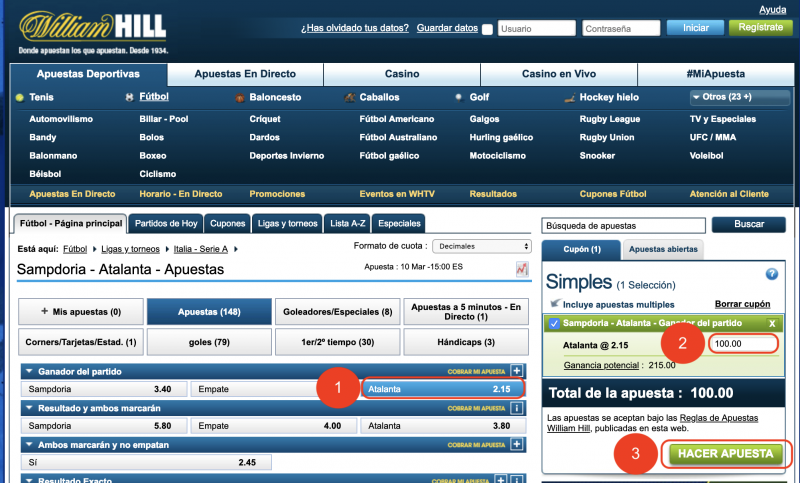Focus the Contraseña input field
This screenshot has width=800, height=483.
click(621, 29)
